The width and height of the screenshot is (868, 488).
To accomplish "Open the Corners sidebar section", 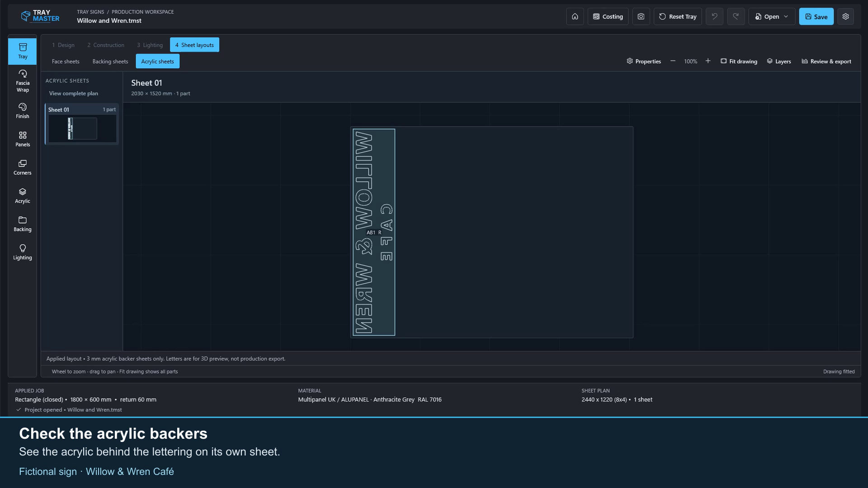I will [22, 167].
